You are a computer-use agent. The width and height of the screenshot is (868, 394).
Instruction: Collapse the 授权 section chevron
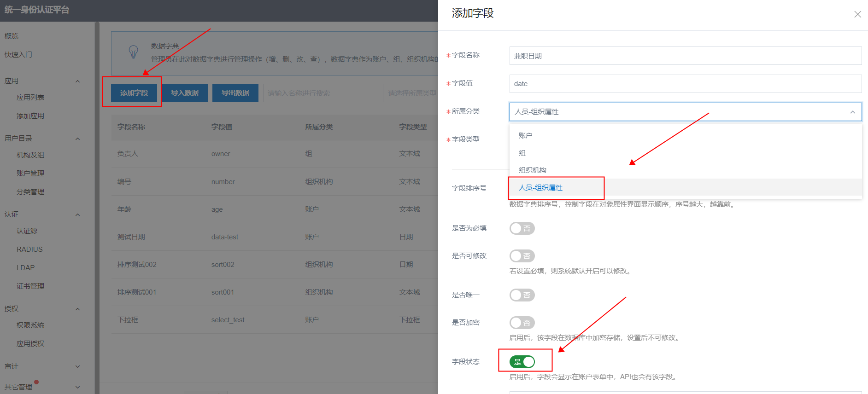(77, 309)
